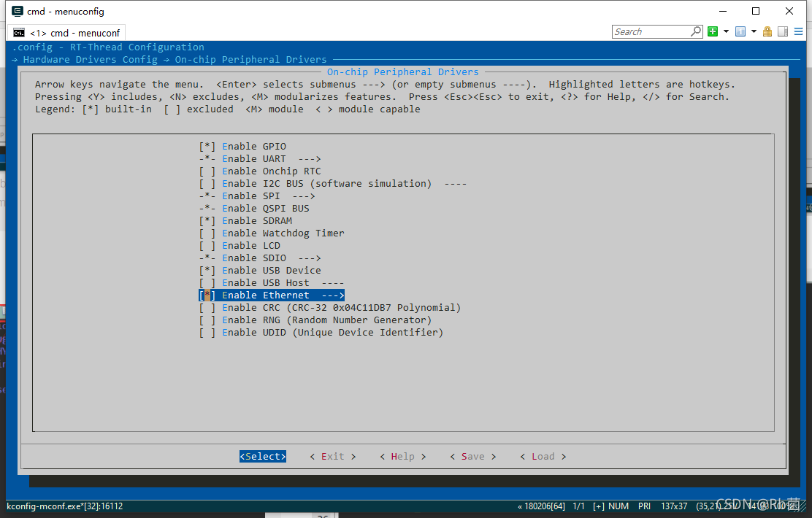The image size is (812, 518).
Task: Click the magnifier icon in search box
Action: pos(696,31)
